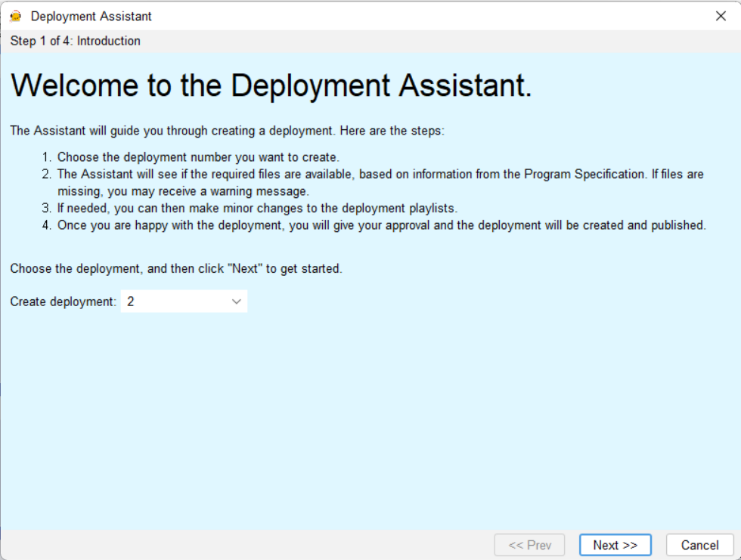Click the intro paragraph about guiding steps
This screenshot has height=560, width=741.
pos(227,130)
